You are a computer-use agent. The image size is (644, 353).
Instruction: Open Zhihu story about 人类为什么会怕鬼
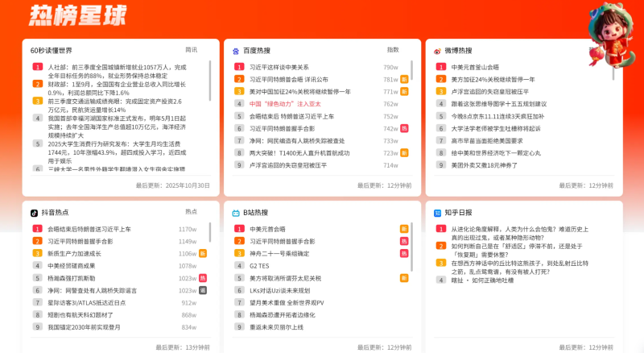click(x=520, y=233)
